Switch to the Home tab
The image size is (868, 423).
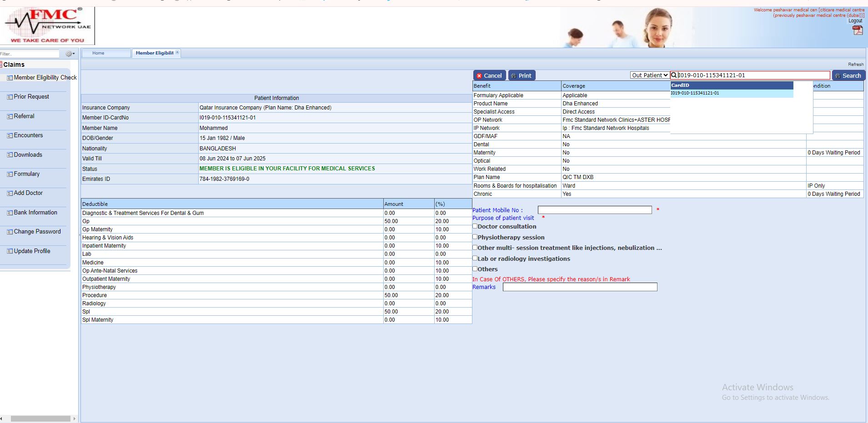[98, 53]
